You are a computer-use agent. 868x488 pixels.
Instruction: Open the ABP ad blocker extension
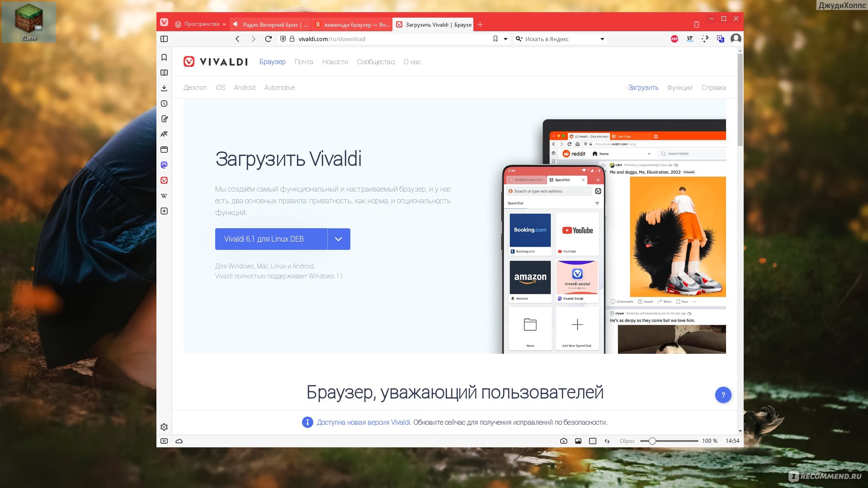675,39
